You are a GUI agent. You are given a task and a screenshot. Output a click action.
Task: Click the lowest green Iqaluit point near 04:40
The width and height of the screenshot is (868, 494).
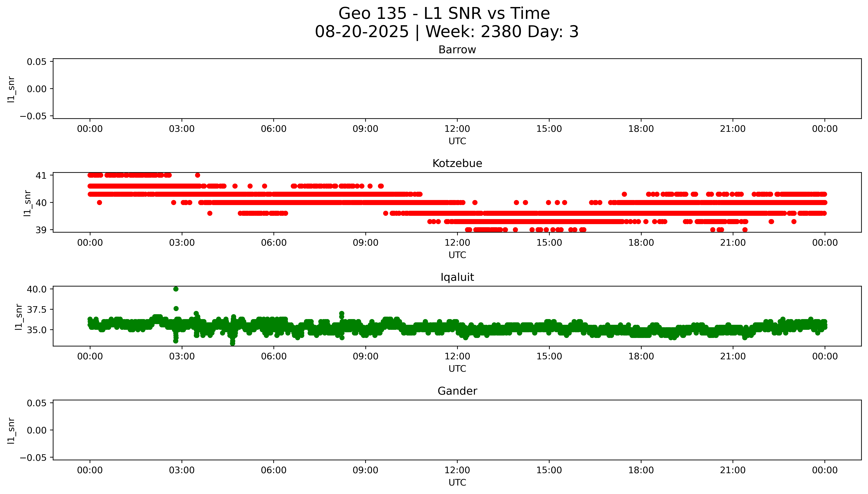pyautogui.click(x=233, y=343)
